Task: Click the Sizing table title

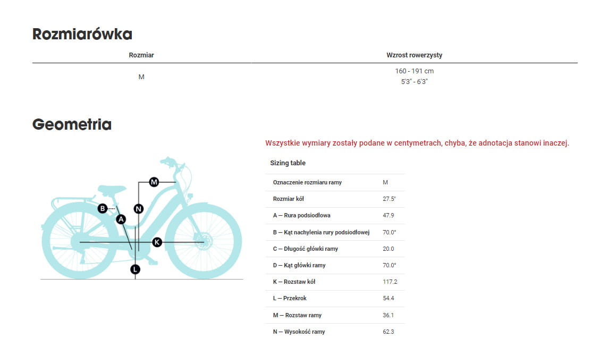Action: tap(288, 163)
